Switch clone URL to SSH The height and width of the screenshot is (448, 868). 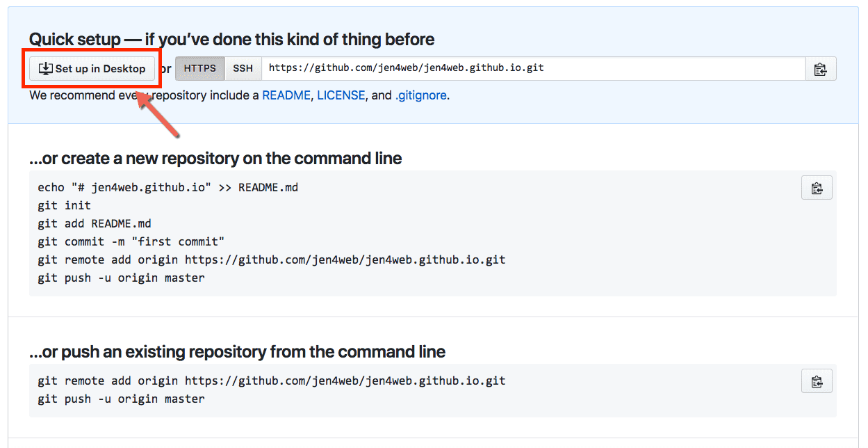pyautogui.click(x=243, y=69)
